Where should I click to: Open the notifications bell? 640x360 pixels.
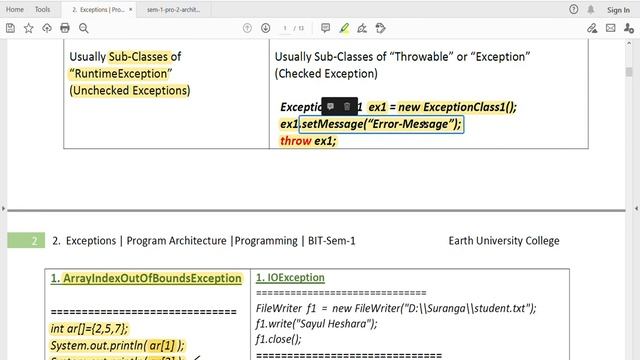pos(591,9)
